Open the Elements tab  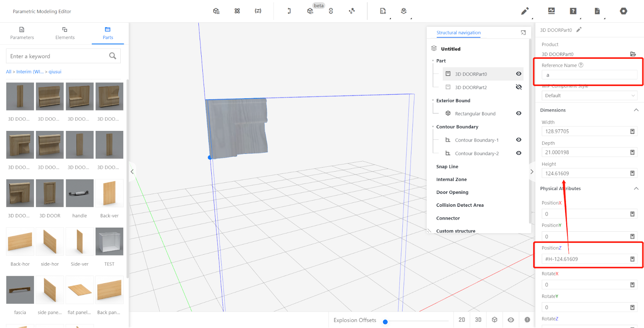65,33
